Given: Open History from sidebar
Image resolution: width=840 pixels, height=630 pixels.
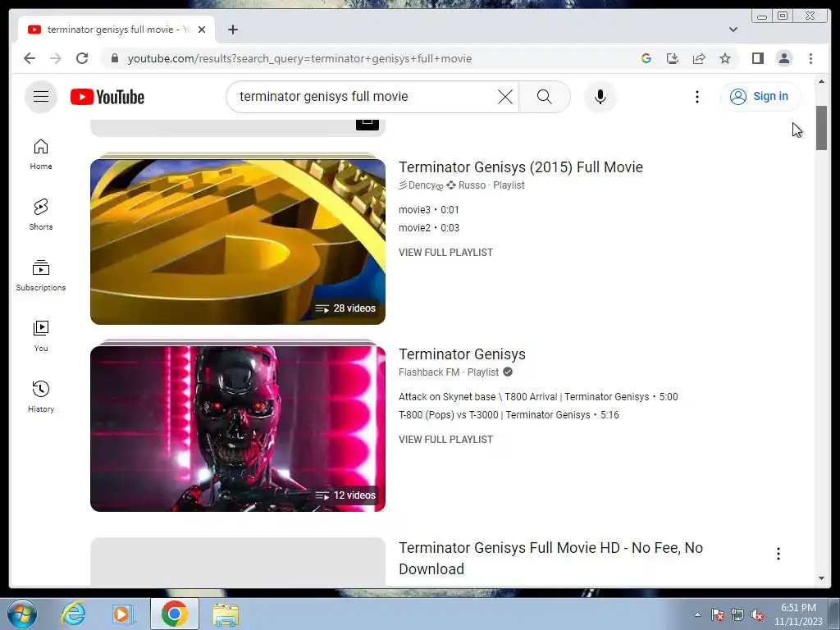Looking at the screenshot, I should 41,396.
